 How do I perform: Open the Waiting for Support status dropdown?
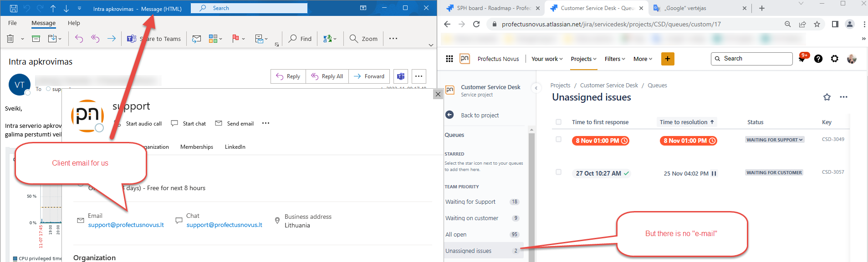775,140
